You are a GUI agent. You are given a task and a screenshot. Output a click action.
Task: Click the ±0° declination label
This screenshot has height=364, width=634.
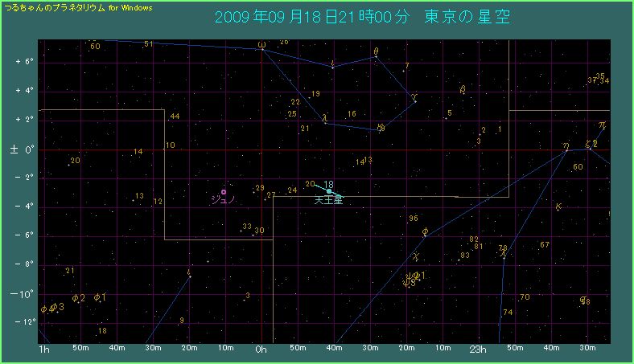[x=19, y=149]
